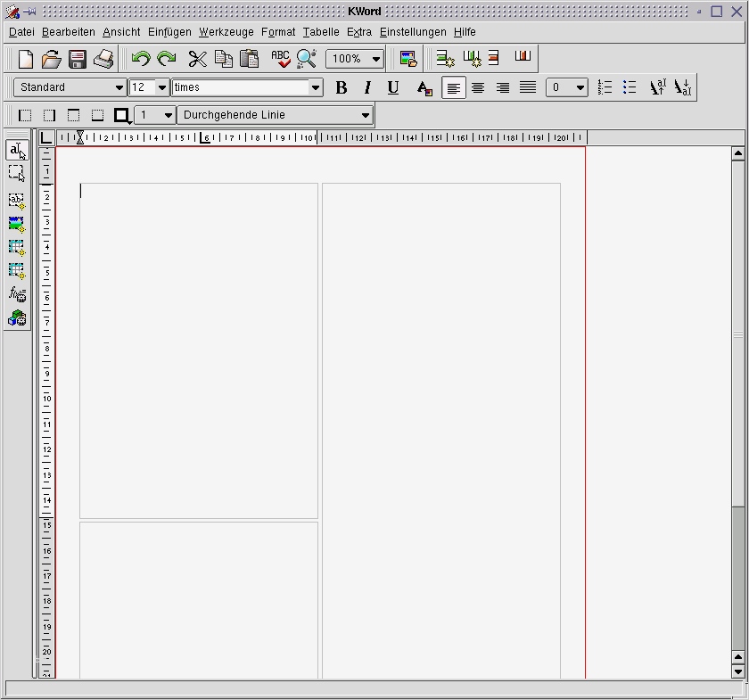Open the Standard paragraph style dropdown
Image resolution: width=749 pixels, height=700 pixels.
(70, 87)
